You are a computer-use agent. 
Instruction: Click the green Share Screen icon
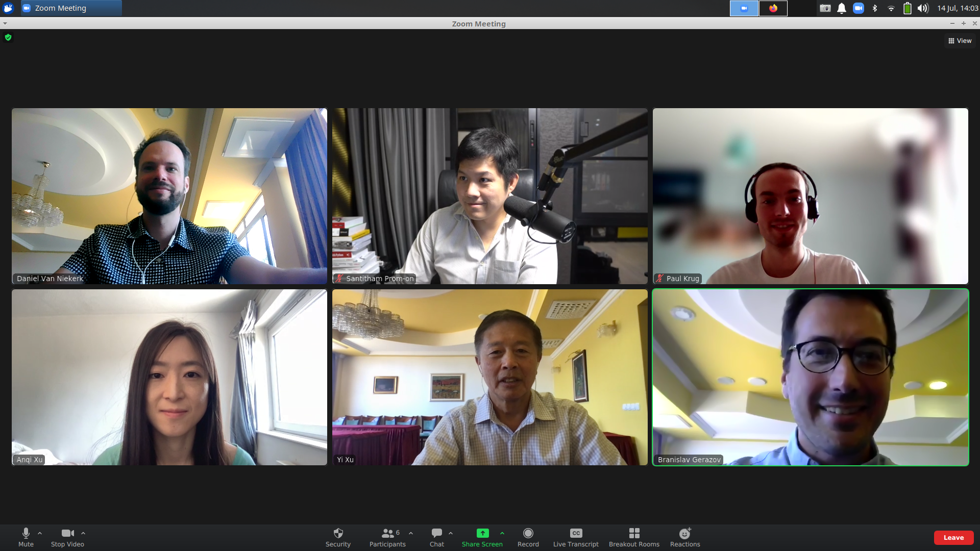click(482, 533)
